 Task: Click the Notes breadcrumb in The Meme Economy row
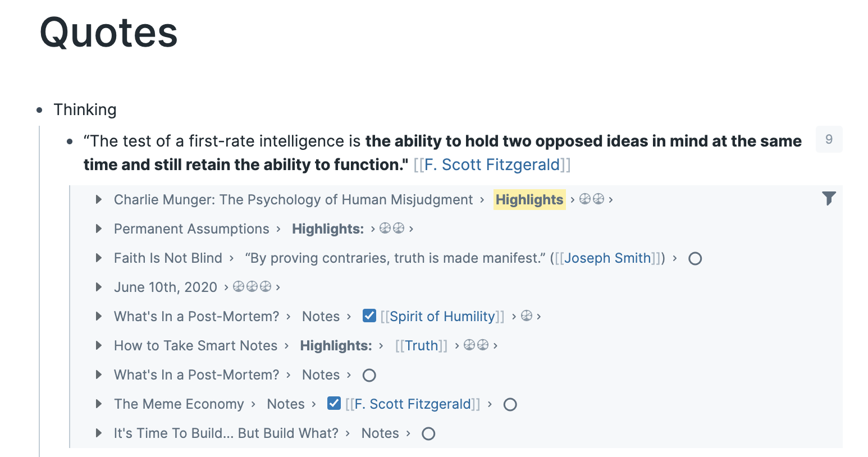click(x=286, y=404)
